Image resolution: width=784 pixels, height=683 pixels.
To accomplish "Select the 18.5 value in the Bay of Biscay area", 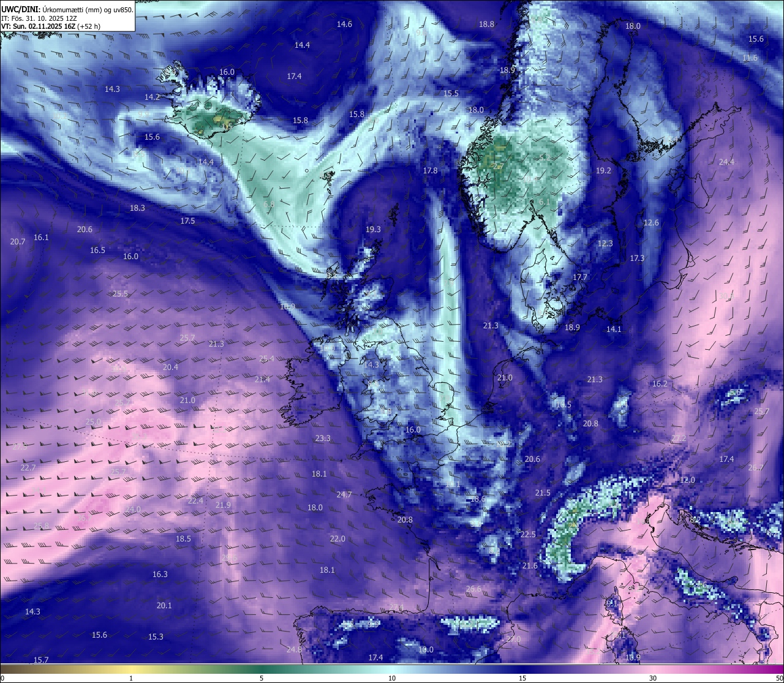I will coord(183,539).
